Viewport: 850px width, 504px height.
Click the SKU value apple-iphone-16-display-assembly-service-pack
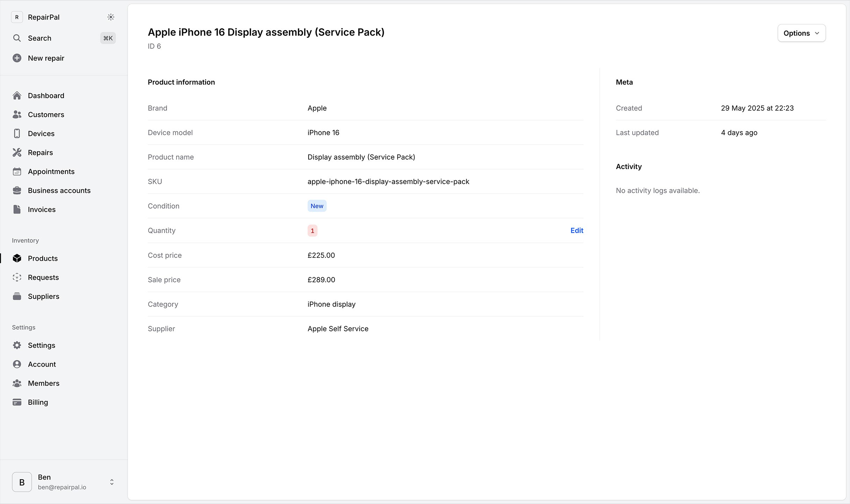388,181
